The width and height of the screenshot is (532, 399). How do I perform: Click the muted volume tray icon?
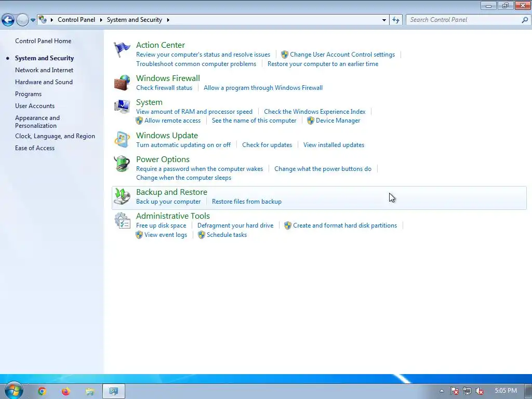pyautogui.click(x=480, y=391)
